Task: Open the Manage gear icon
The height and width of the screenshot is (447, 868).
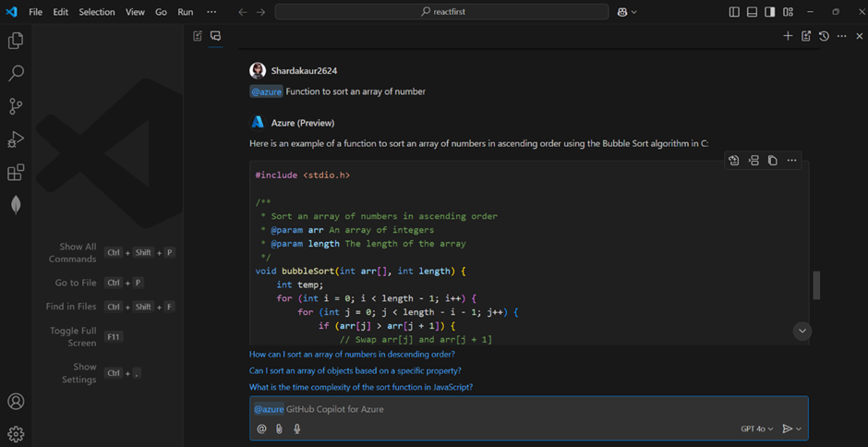Action: (x=16, y=433)
